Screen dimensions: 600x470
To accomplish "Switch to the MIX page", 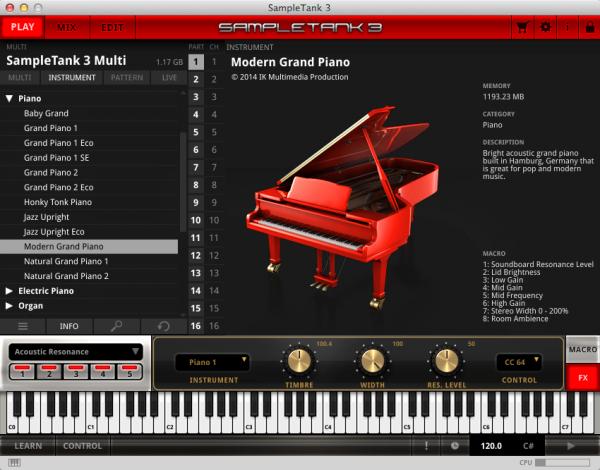I will coord(66,27).
